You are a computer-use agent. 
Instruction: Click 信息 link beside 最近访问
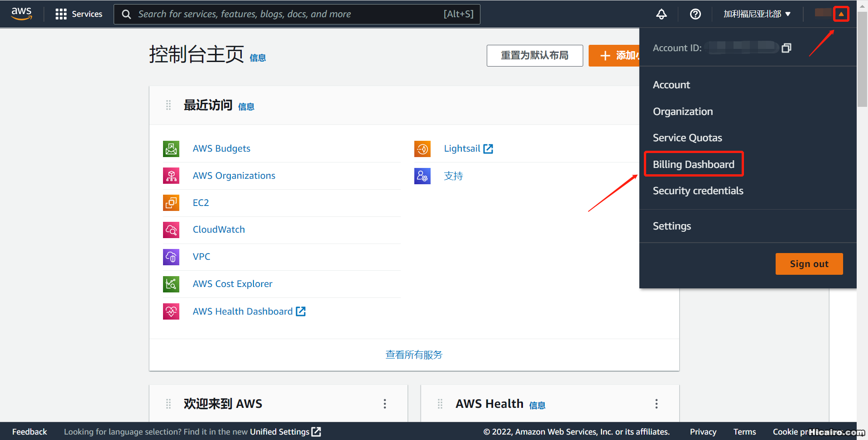coord(246,106)
